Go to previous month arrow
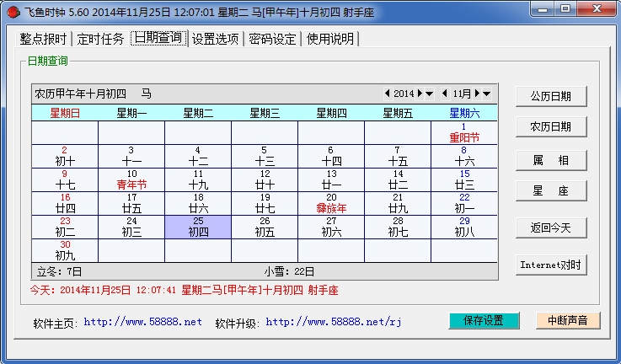The image size is (621, 364). (x=445, y=94)
